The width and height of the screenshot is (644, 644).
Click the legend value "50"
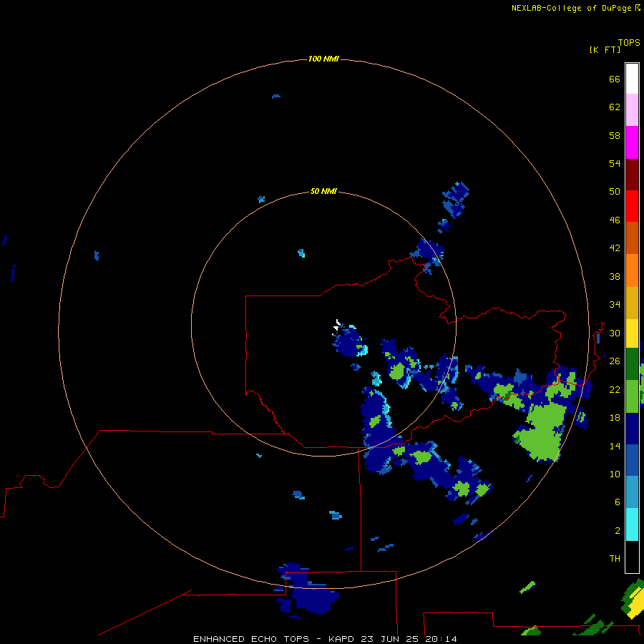tap(615, 192)
